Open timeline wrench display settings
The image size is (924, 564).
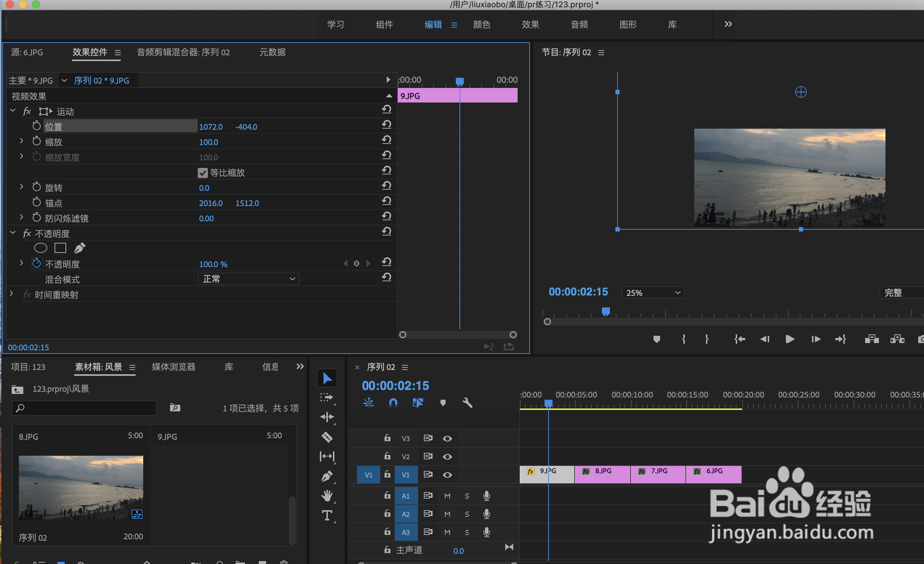pos(467,403)
